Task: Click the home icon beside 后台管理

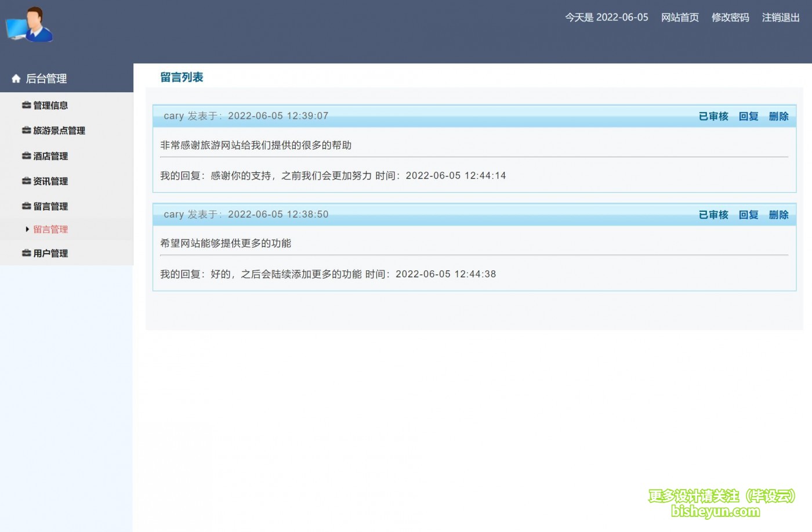Action: point(16,78)
